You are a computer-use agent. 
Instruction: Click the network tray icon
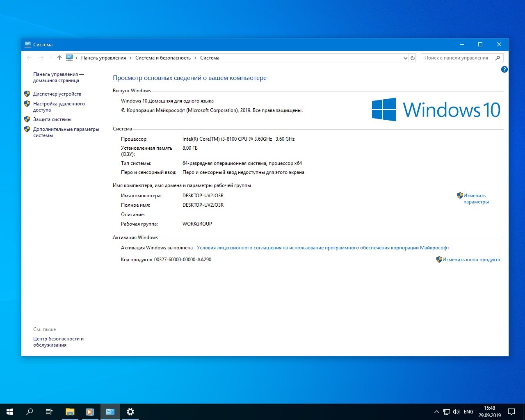[447, 412]
